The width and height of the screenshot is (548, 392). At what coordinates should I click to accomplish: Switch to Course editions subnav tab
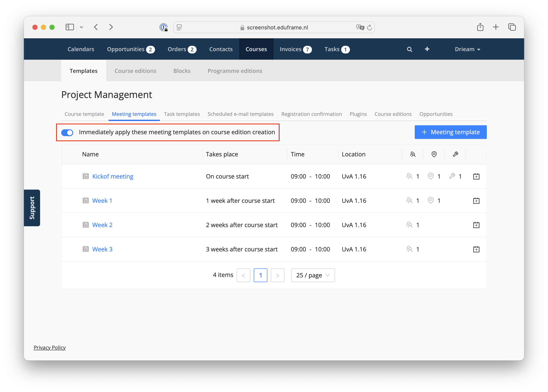tap(135, 71)
